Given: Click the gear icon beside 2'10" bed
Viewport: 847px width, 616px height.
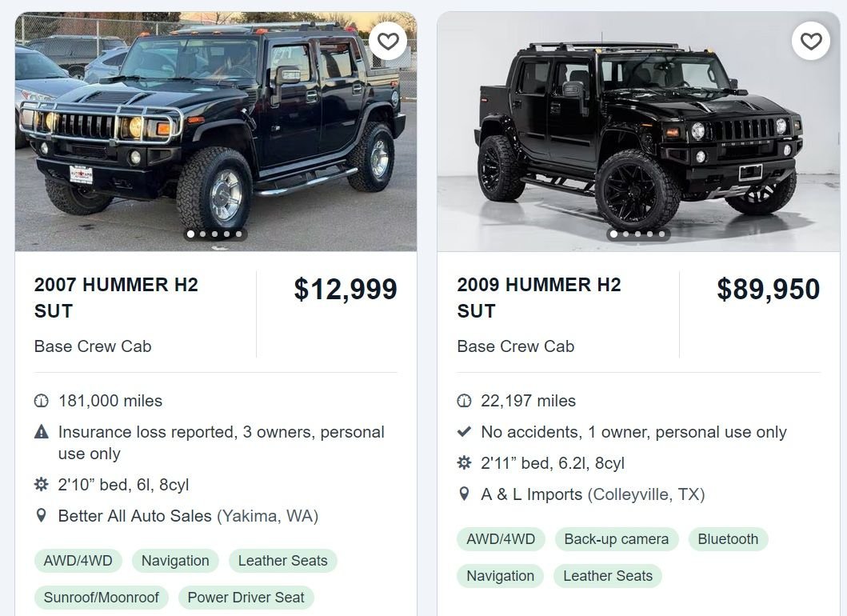Looking at the screenshot, I should coord(42,485).
